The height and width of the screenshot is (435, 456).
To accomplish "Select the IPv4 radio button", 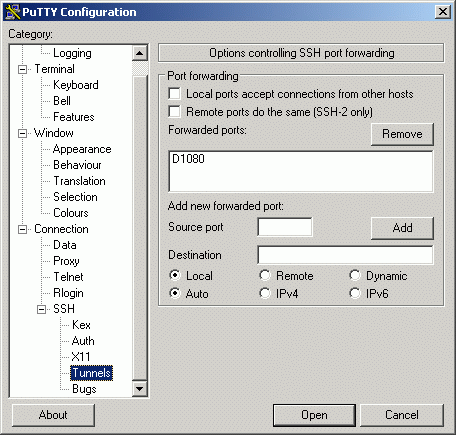I will (265, 293).
